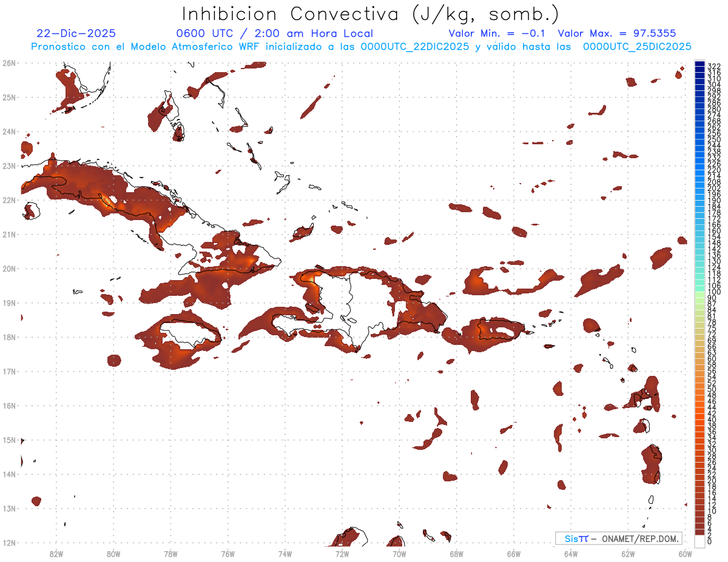Click the 26N latitude label

[8, 62]
